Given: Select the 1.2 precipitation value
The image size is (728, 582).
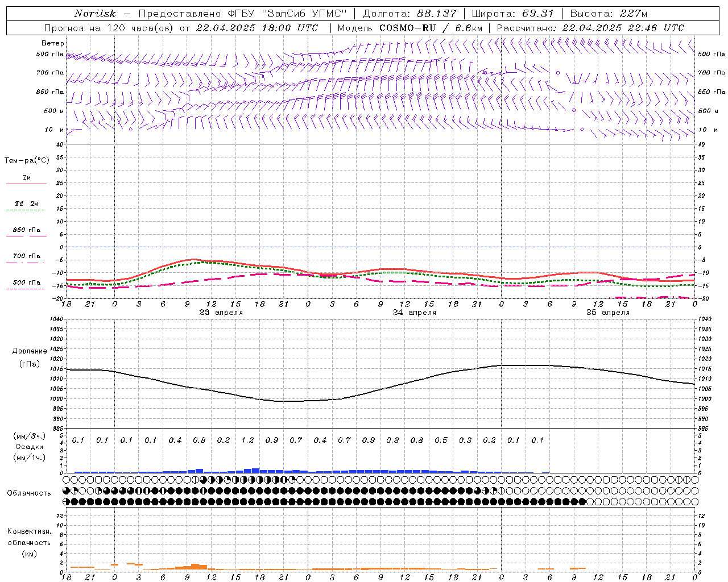Looking at the screenshot, I should point(247,440).
